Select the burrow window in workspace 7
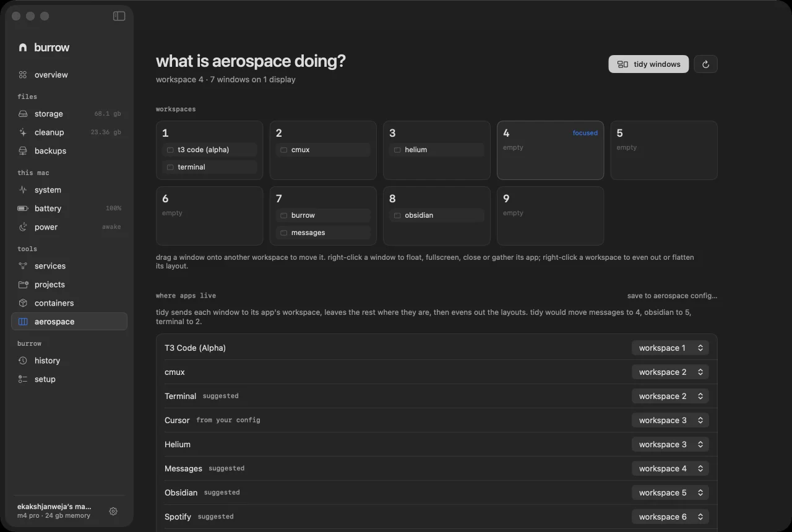The width and height of the screenshot is (792, 532). point(323,215)
